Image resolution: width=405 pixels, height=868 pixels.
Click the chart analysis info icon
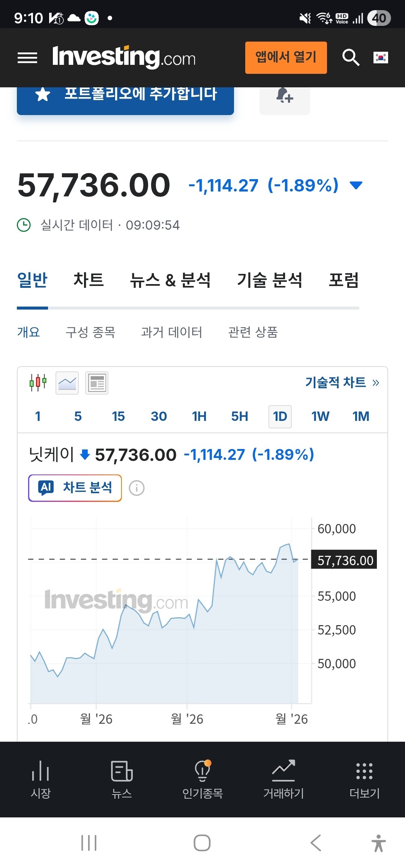[x=136, y=488]
